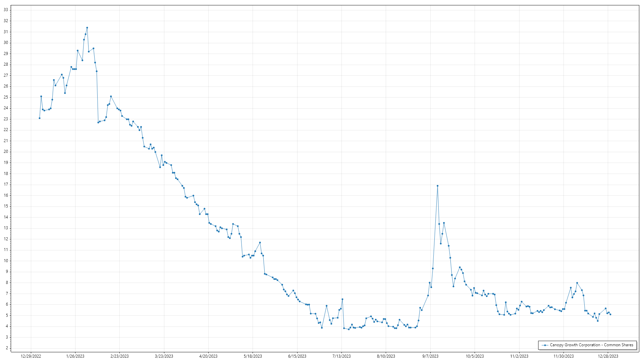Click the early December peak data point near 8
Screen dimensions: 644x362
coord(577,283)
